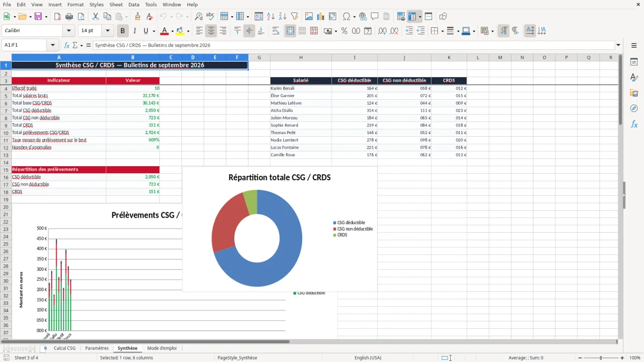Switch to Paramètres sheet tab
The height and width of the screenshot is (362, 644).
pyautogui.click(x=97, y=348)
